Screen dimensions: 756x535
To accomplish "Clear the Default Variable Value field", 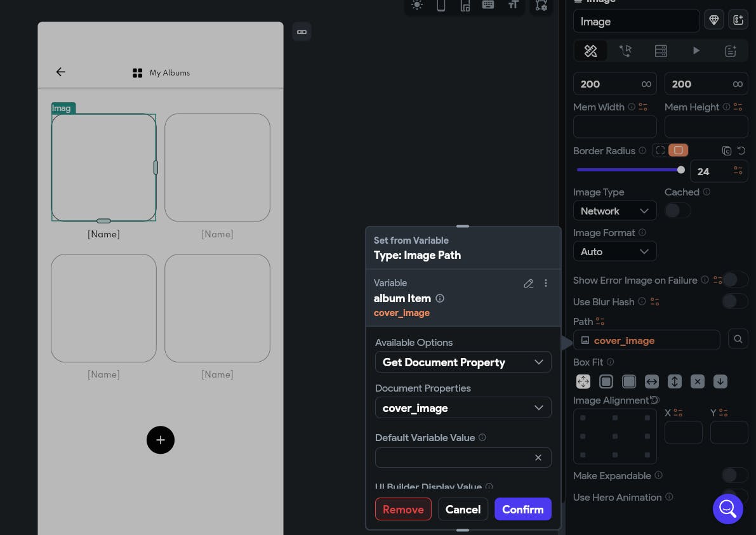I will point(538,458).
